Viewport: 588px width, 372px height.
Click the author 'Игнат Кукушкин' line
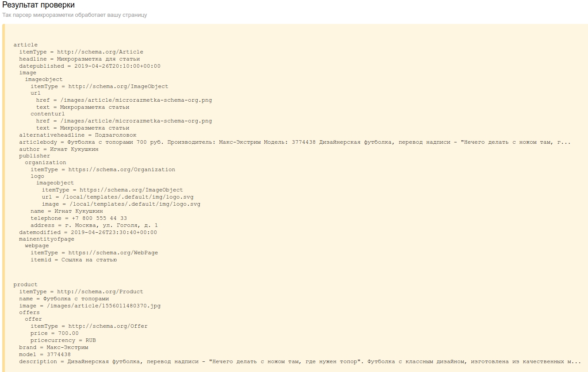click(58, 149)
